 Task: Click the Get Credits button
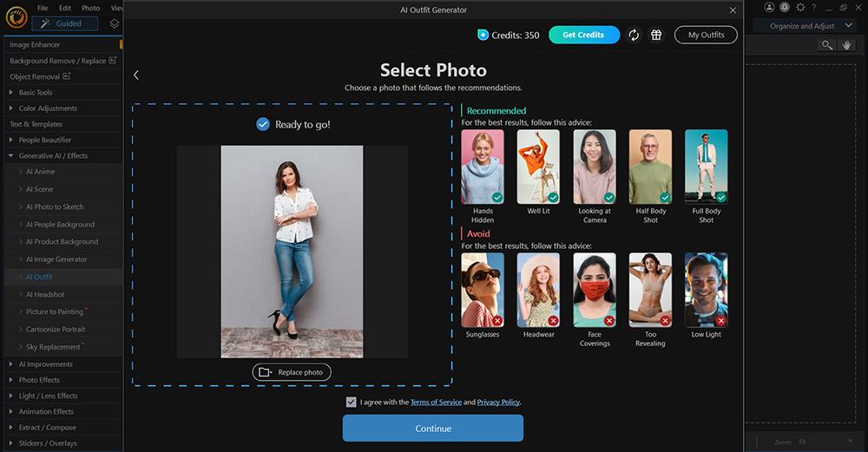tap(584, 35)
